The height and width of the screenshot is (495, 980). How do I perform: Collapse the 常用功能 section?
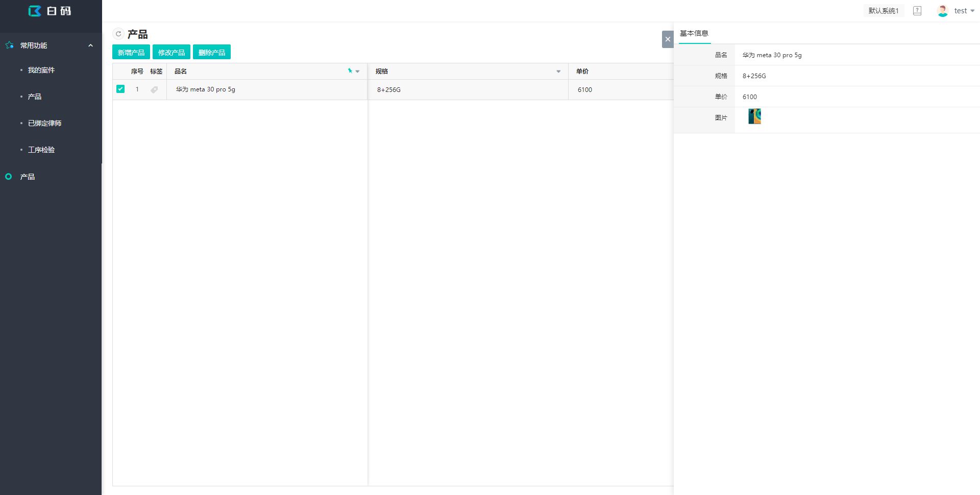[91, 45]
